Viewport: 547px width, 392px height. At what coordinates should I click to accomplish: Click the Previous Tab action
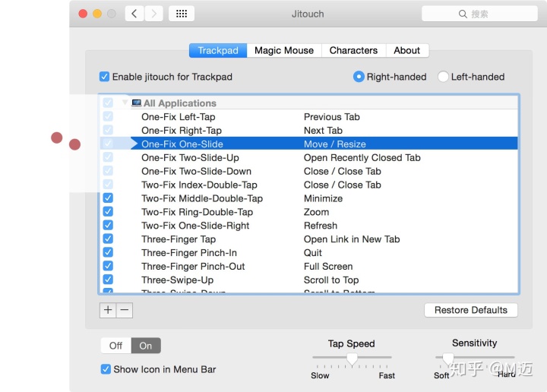[x=332, y=117]
